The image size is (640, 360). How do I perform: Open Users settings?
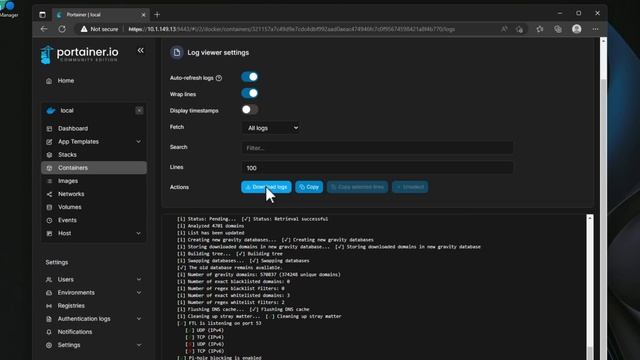(66, 280)
